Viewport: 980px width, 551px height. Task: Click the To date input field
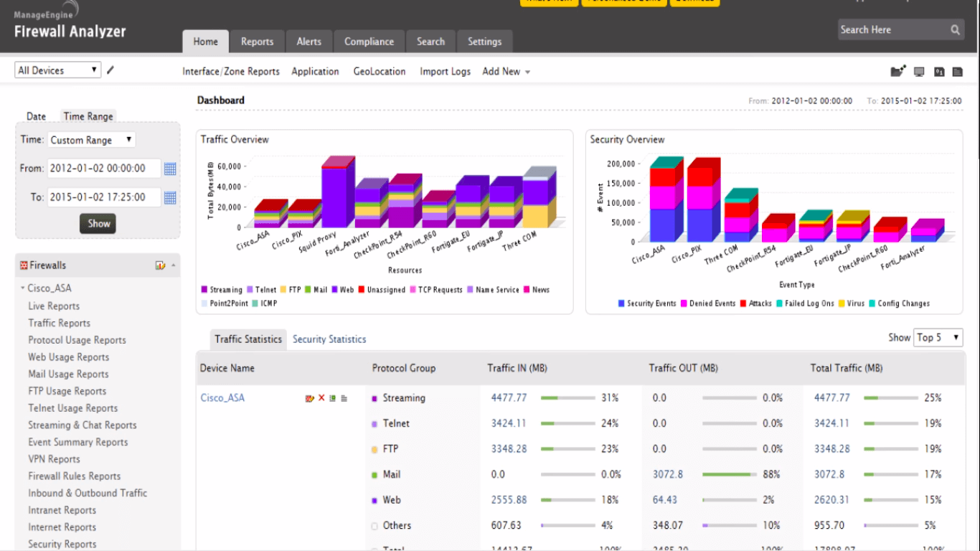click(104, 197)
